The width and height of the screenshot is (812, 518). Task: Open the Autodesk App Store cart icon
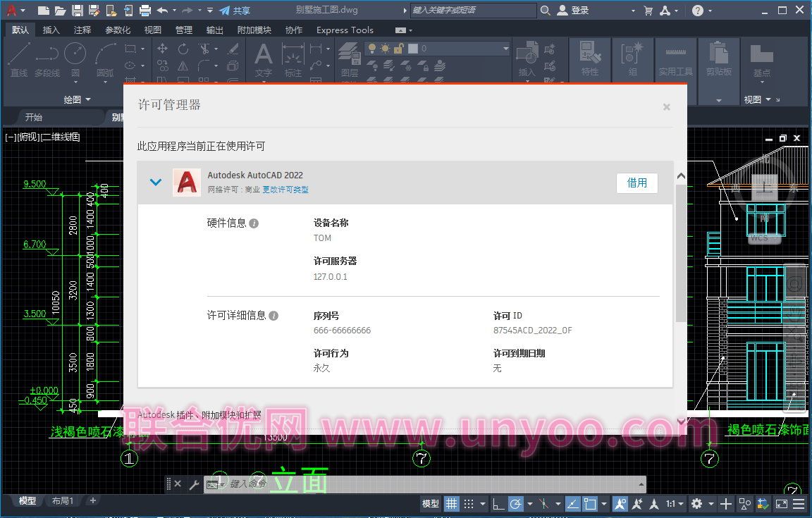(648, 11)
